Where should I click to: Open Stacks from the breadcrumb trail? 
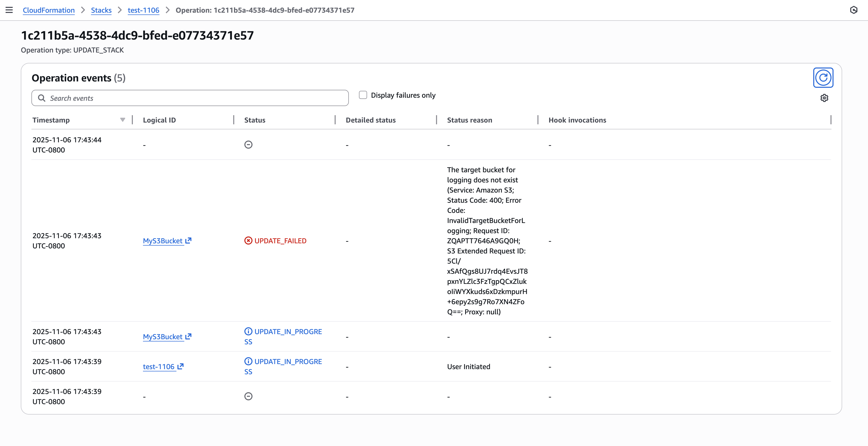tap(101, 10)
